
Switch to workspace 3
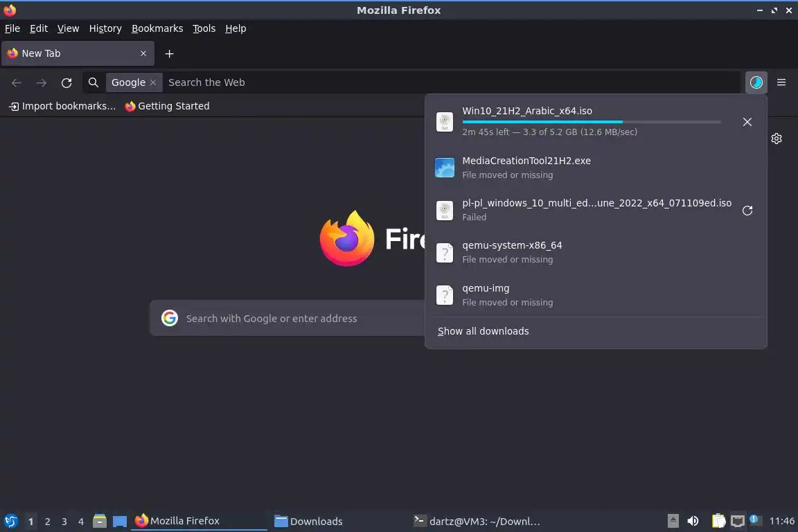[x=64, y=522]
